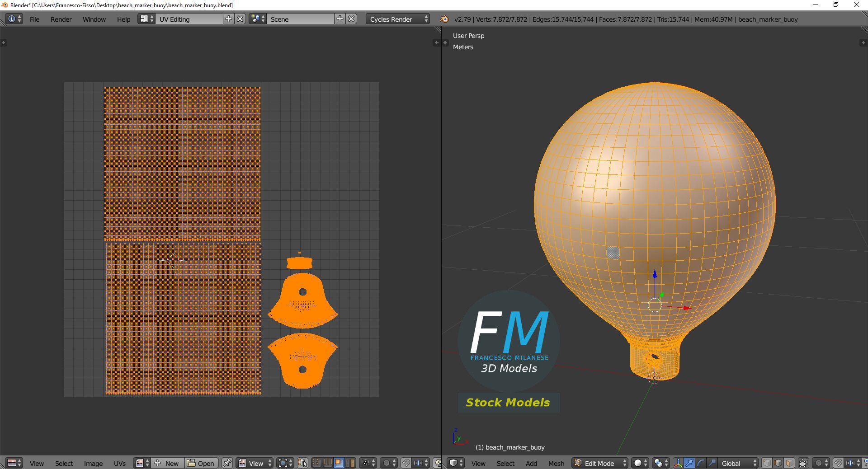Screen dimensions: 868x469
Task: Expand UV editor tool shelf plus
Action: (x=3, y=42)
